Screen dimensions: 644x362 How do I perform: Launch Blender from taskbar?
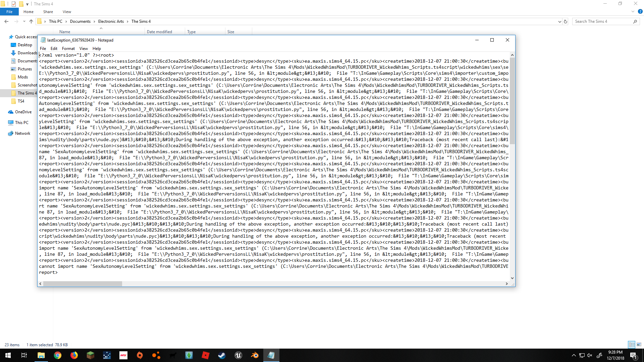[255, 355]
